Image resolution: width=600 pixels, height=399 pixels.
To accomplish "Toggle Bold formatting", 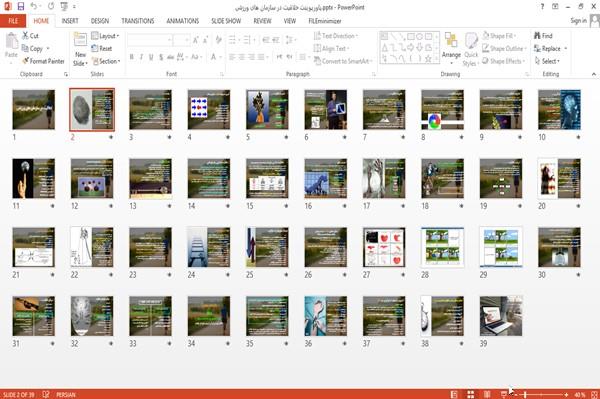I will click(132, 57).
